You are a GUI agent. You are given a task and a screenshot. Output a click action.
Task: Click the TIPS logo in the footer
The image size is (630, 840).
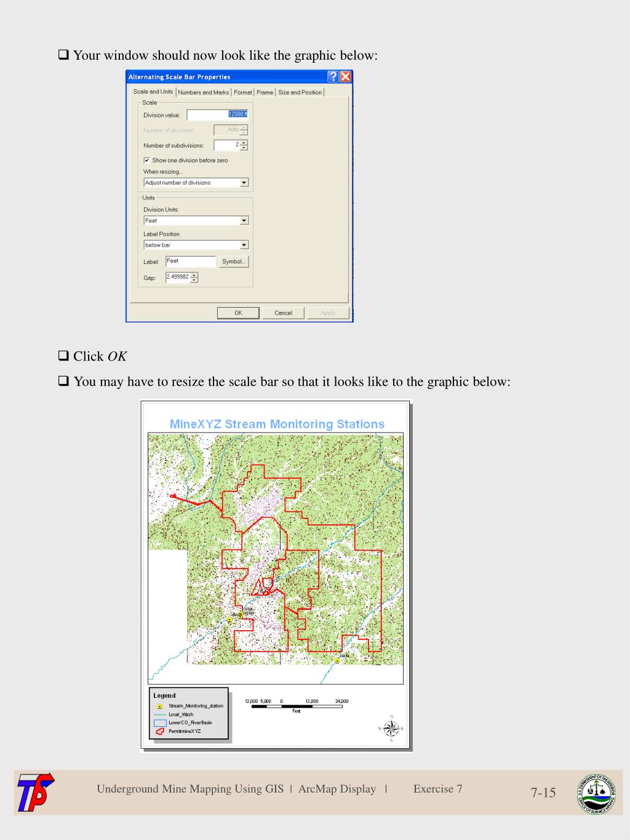coord(35,792)
